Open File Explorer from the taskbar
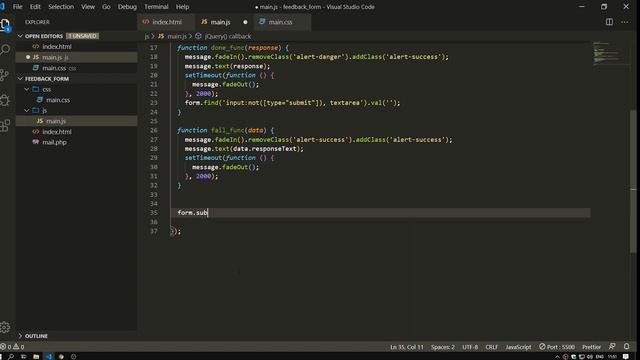This screenshot has width=640, height=360. (x=36, y=356)
